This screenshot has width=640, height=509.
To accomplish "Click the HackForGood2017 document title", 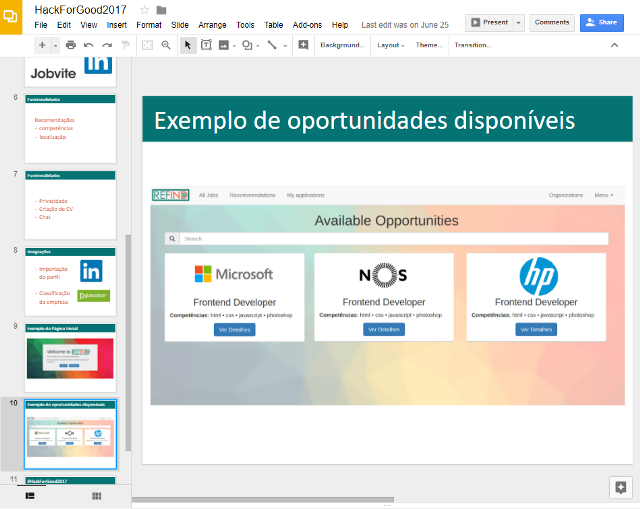I will click(x=80, y=10).
